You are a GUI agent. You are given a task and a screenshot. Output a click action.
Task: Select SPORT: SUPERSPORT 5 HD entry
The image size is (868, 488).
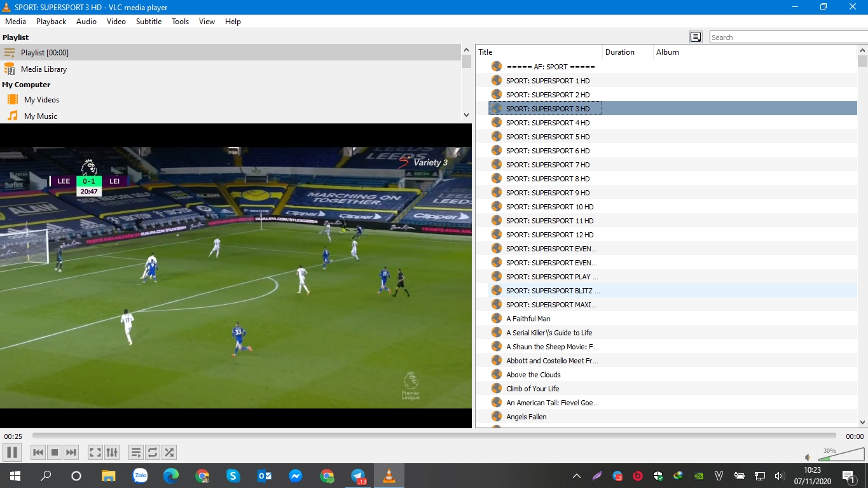[x=548, y=137]
